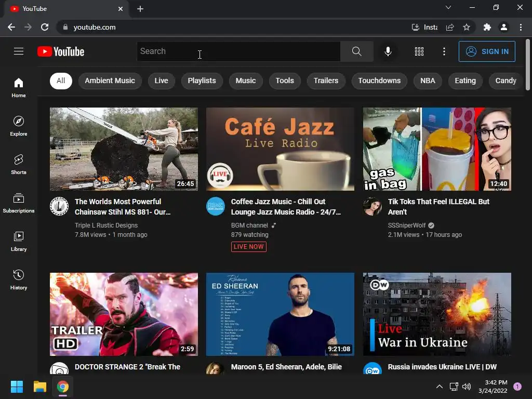Screen dimensions: 532x399
Task: Open Russia invades Ukraine LIVE title
Action: tap(442, 367)
